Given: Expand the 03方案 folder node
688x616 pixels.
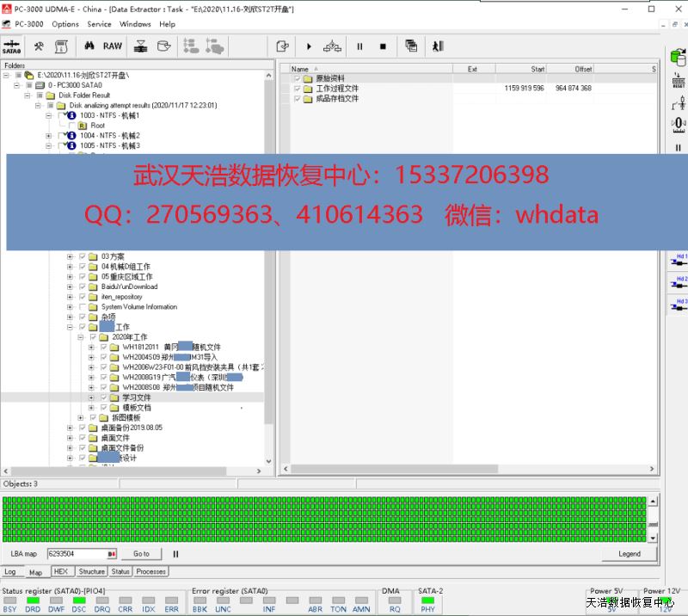Looking at the screenshot, I should [x=71, y=256].
